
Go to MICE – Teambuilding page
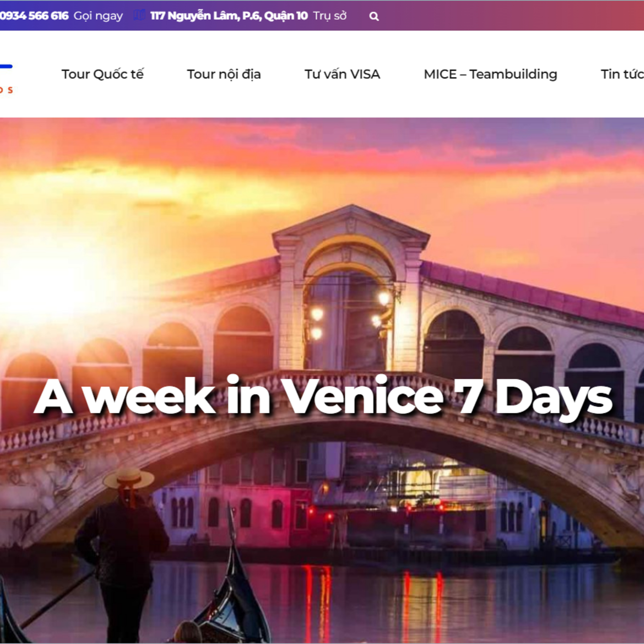tap(490, 74)
